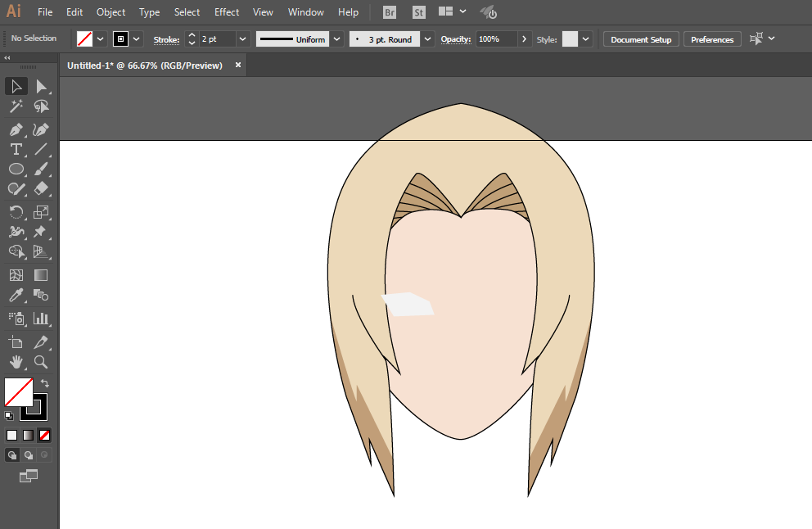Click the stroke weight stepper arrows

point(192,38)
